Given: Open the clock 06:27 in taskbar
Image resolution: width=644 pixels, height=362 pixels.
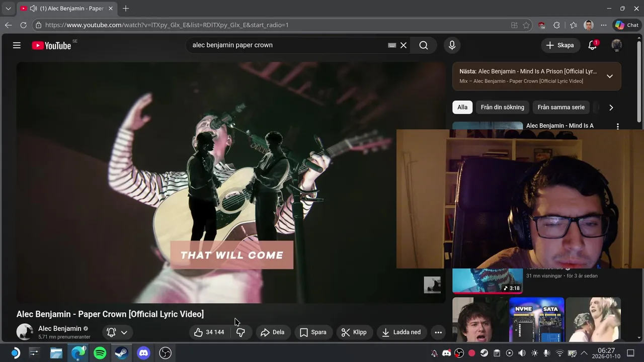Looking at the screenshot, I should (606, 353).
